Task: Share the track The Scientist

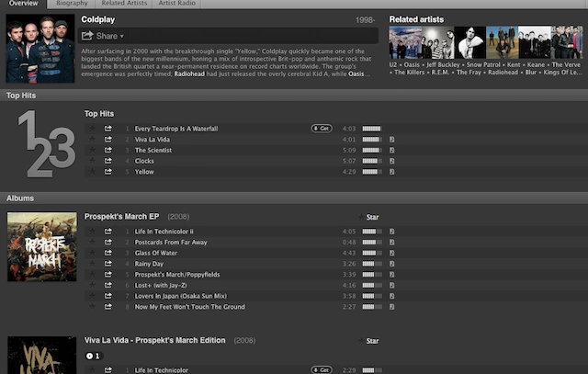Action: (x=108, y=150)
